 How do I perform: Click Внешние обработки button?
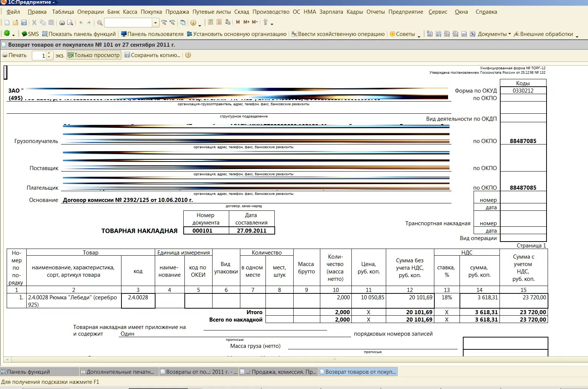click(543, 34)
